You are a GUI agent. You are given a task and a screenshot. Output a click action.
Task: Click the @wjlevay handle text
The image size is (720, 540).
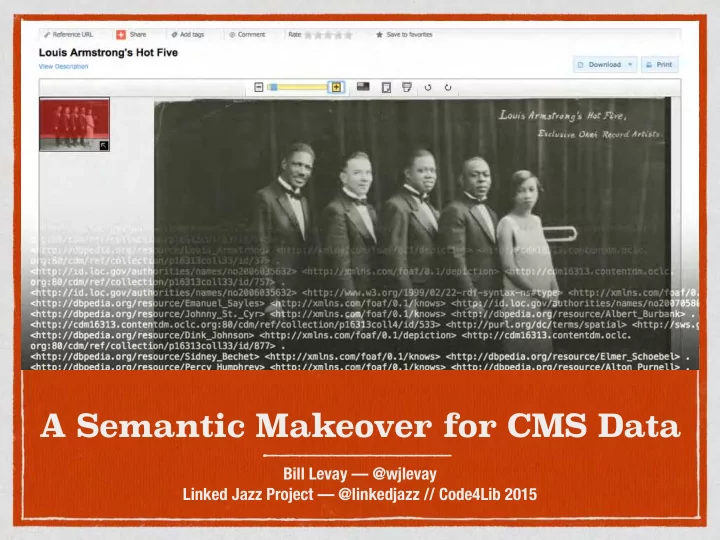point(404,473)
